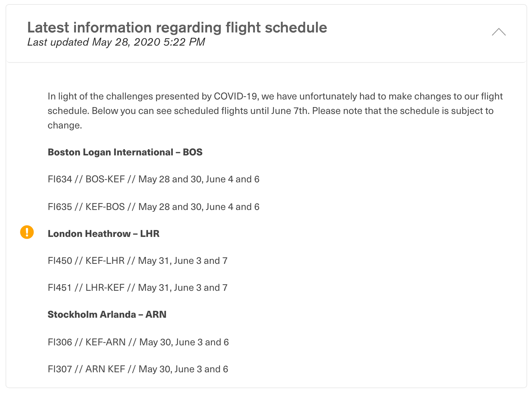Select the London Heathrow – LHR heading
Viewport: 532px width, 393px height.
(x=104, y=234)
